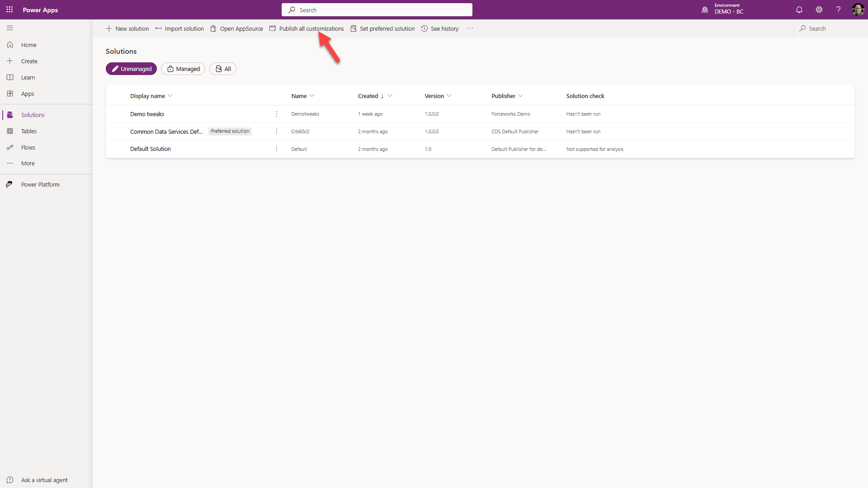Viewport: 868px width, 488px height.
Task: Open notifications from the bell icon
Action: click(799, 9)
